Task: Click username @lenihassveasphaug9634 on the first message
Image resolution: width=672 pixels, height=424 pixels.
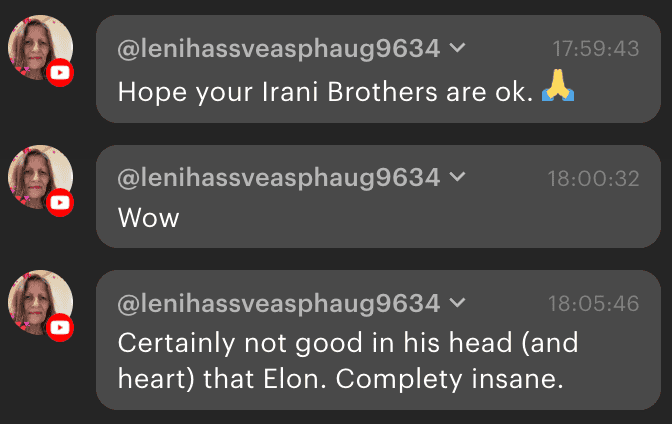Action: [x=278, y=48]
